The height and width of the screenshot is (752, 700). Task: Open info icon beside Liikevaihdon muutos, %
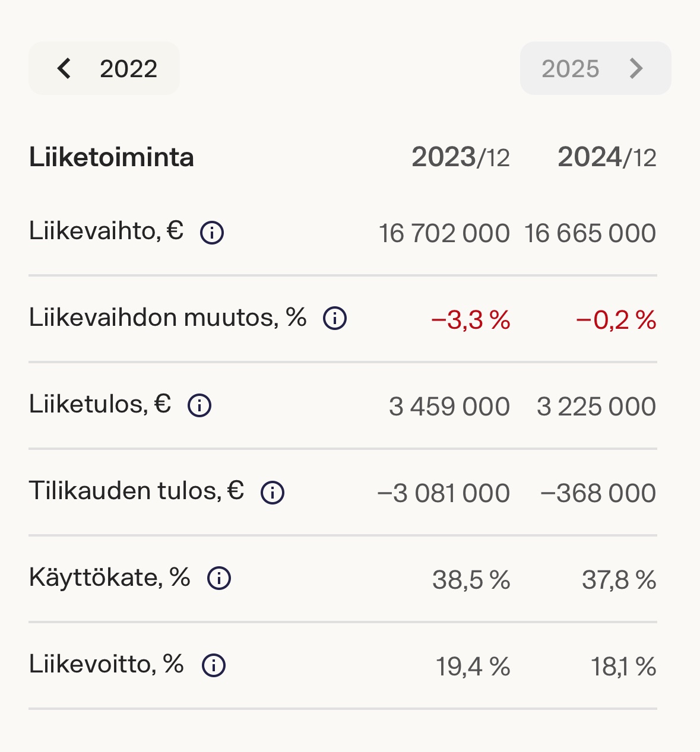tap(335, 319)
